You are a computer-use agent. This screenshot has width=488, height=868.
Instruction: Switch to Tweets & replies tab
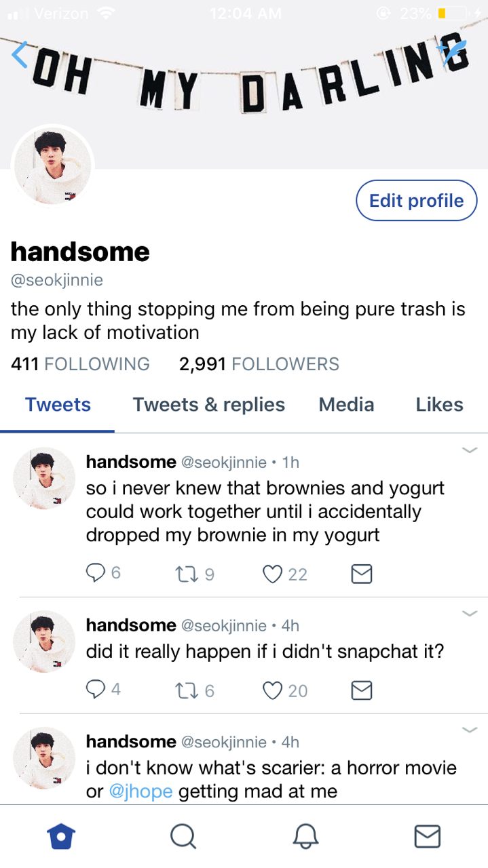(x=209, y=405)
